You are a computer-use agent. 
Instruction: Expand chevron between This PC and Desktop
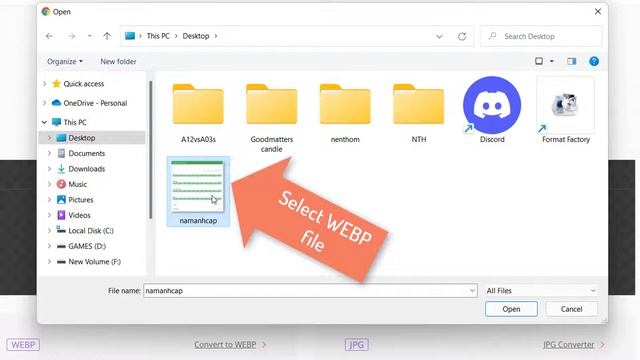[176, 36]
